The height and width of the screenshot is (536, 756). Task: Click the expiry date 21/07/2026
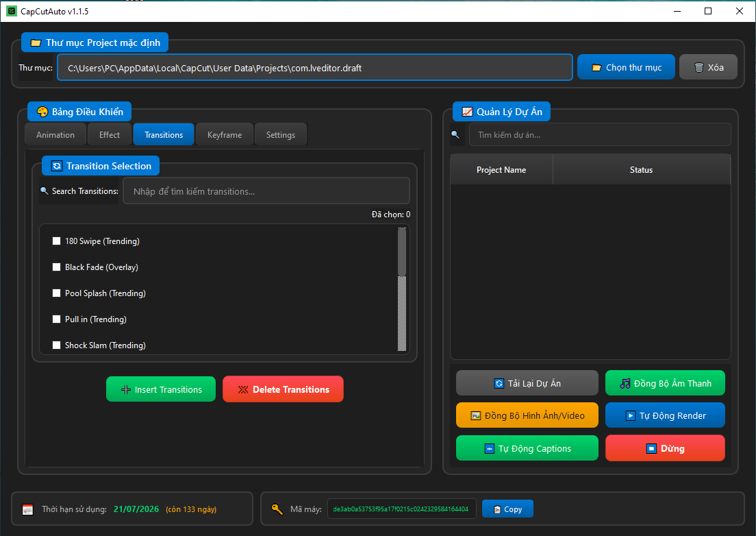[136, 509]
